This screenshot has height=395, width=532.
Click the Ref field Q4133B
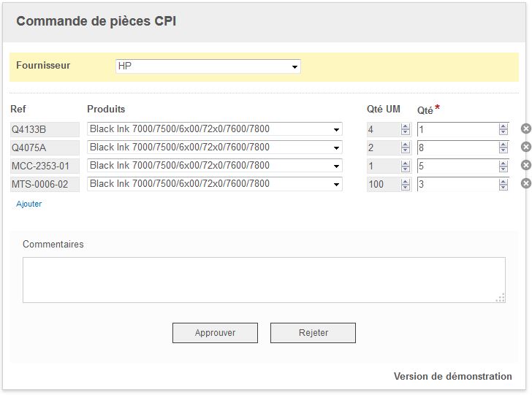(x=44, y=129)
